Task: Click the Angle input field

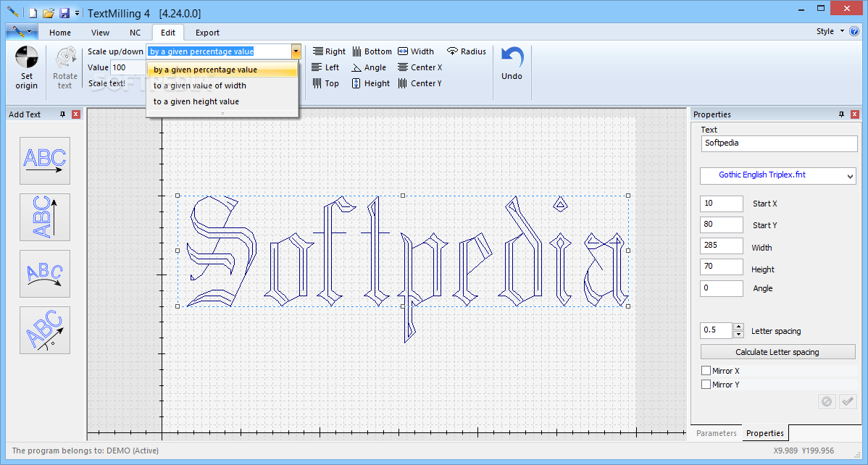Action: point(722,288)
